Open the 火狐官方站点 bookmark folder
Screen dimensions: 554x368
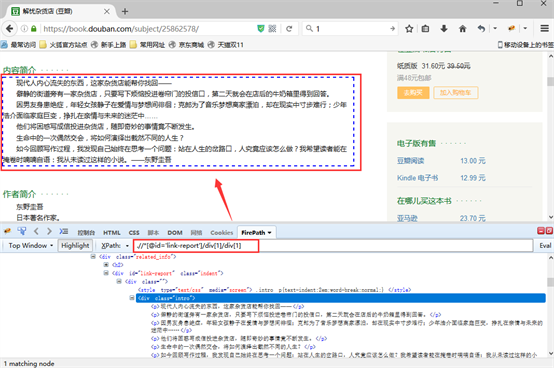coord(63,45)
